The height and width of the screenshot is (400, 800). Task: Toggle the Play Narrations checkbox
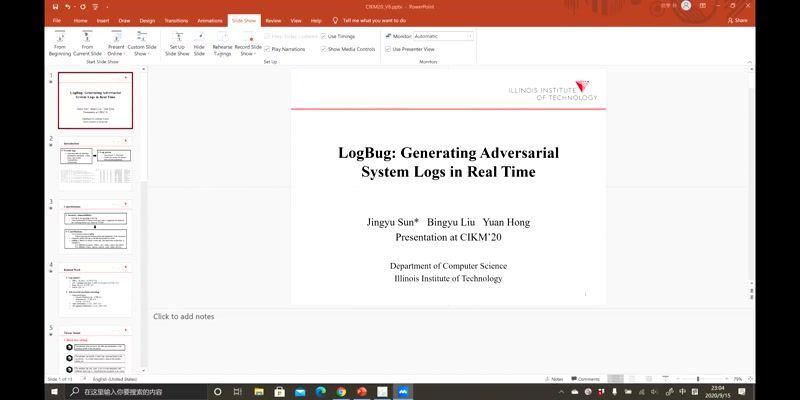point(268,49)
